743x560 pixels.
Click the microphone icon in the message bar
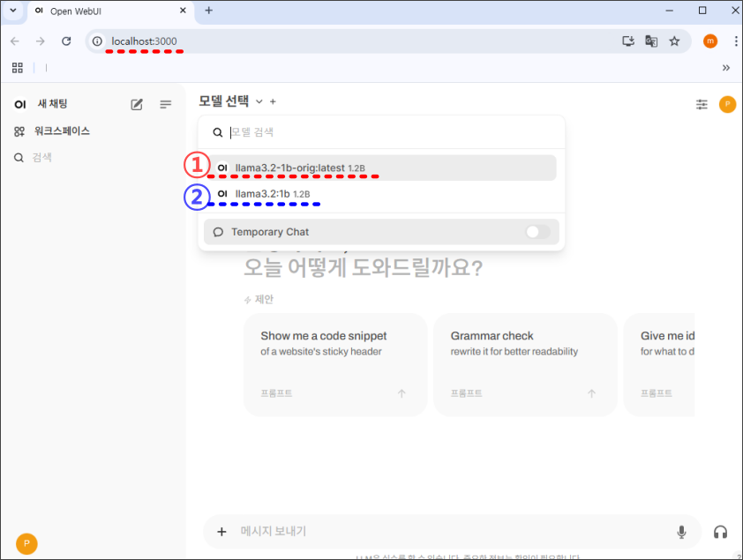pyautogui.click(x=681, y=532)
